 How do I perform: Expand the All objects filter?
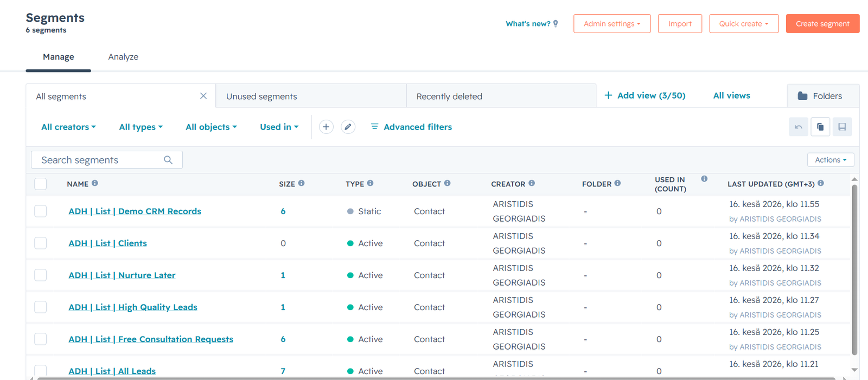211,127
